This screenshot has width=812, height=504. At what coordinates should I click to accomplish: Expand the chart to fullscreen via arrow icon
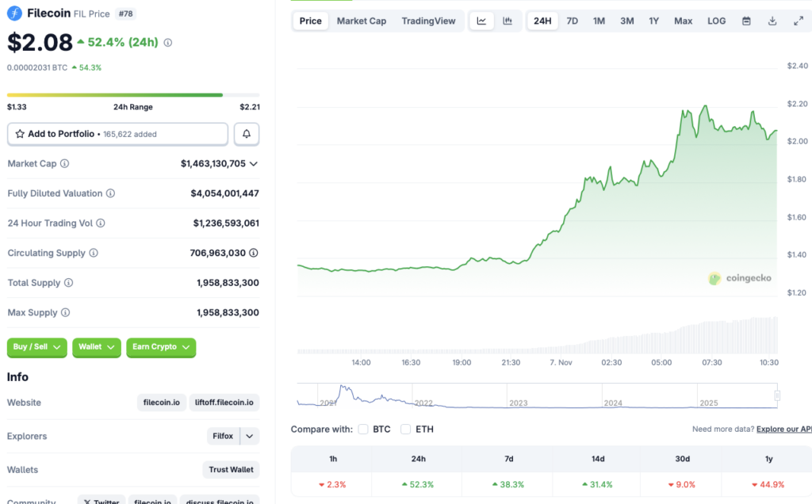(x=799, y=21)
